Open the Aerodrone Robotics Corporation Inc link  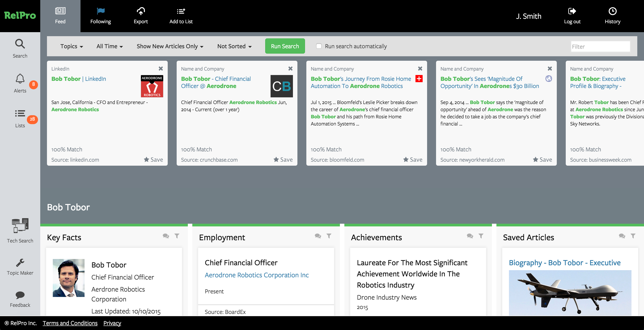pyautogui.click(x=256, y=275)
